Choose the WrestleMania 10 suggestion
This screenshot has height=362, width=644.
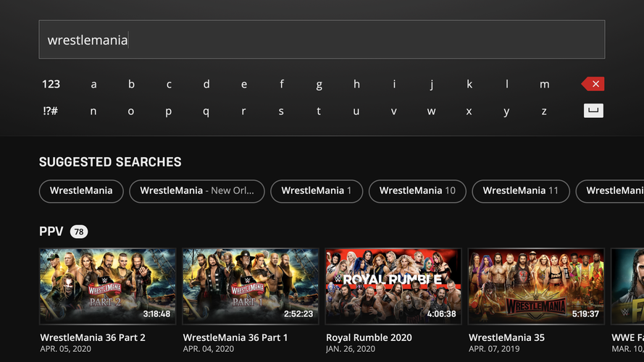coord(417,191)
